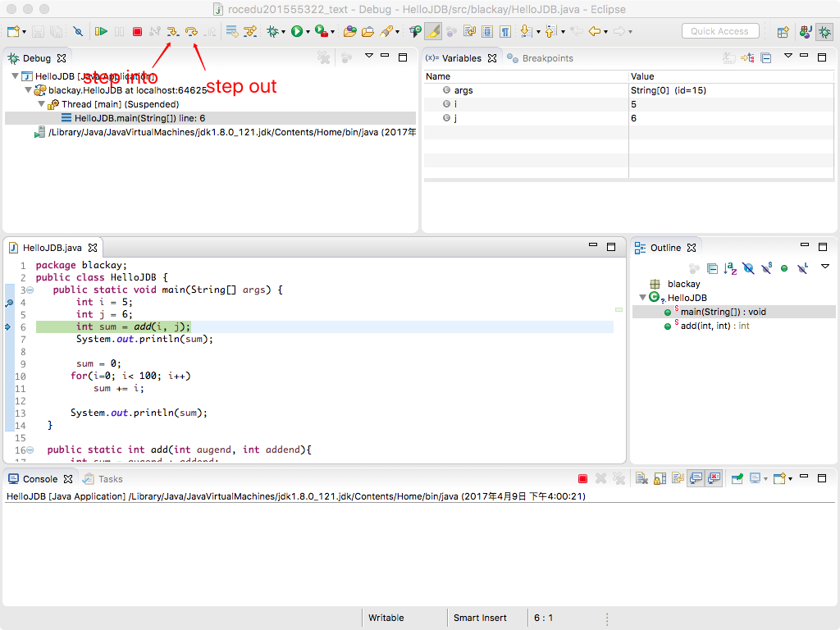Click Collapse All in Outline toolbar
Screen dimensions: 840x630
tap(712, 268)
